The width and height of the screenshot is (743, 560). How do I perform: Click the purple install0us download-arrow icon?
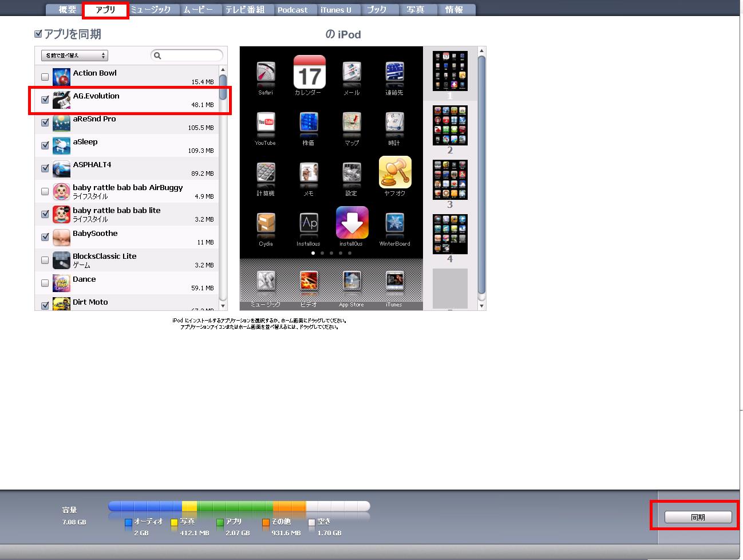tap(352, 223)
